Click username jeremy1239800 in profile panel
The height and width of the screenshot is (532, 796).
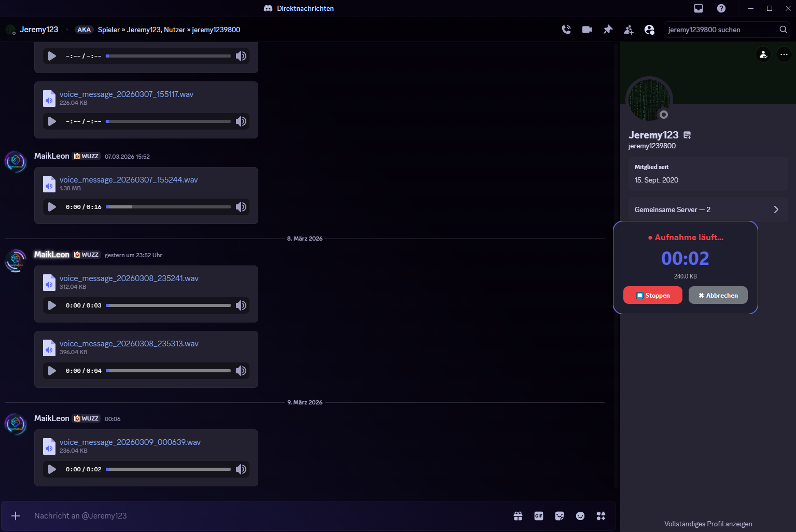652,146
